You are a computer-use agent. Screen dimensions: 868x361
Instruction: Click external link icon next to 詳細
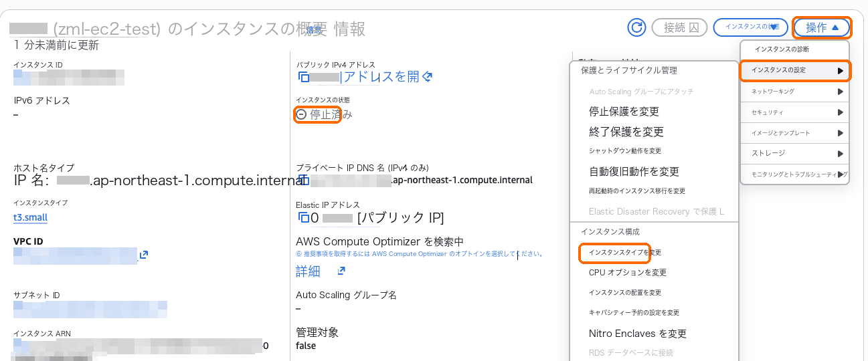tap(341, 271)
